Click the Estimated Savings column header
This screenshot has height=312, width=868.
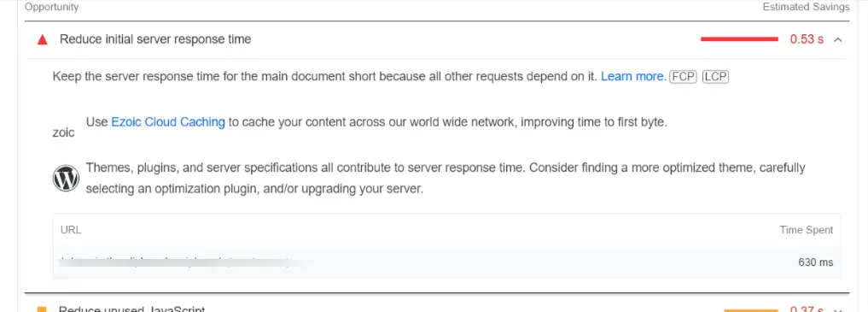point(806,7)
